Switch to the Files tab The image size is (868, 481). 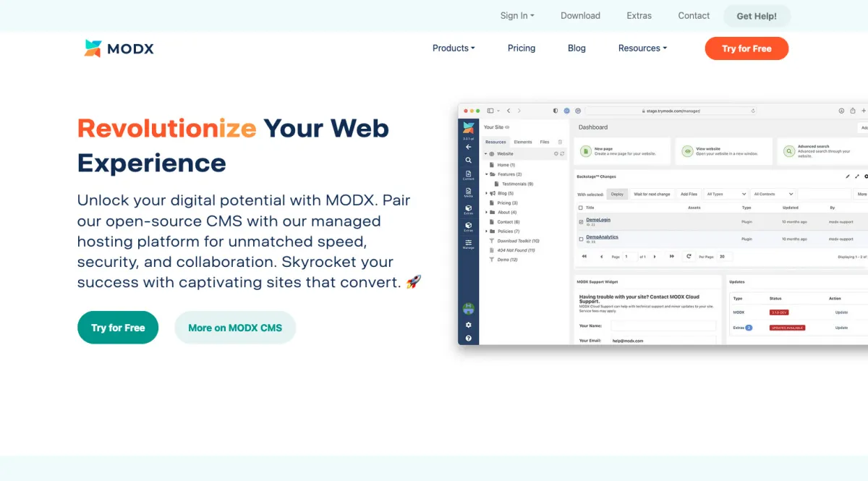point(545,142)
